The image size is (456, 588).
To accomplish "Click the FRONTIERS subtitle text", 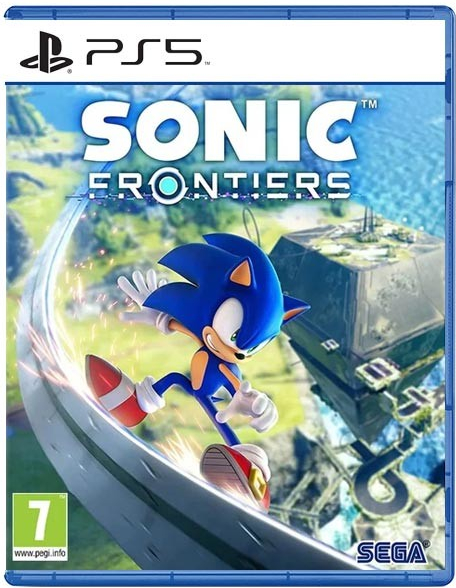I will [220, 186].
